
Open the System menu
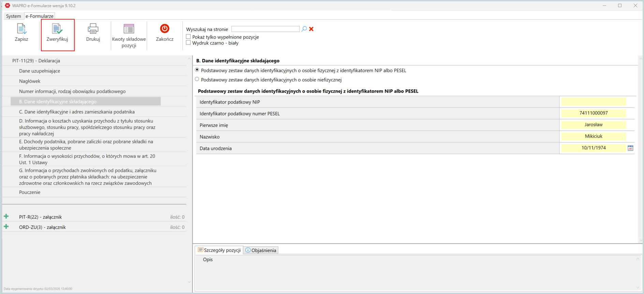13,16
